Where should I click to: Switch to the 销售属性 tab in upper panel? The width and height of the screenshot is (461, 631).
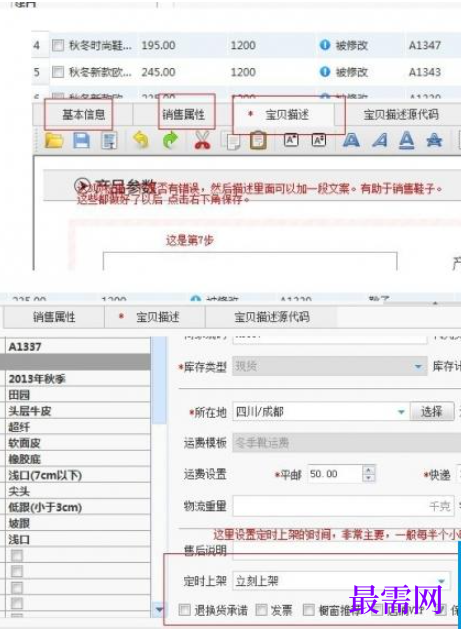pos(183,115)
